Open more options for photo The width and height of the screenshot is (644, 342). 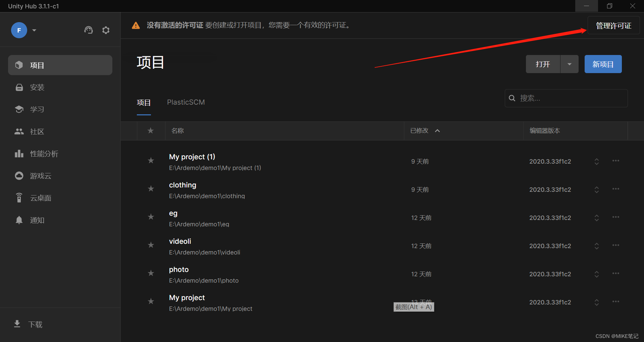616,273
